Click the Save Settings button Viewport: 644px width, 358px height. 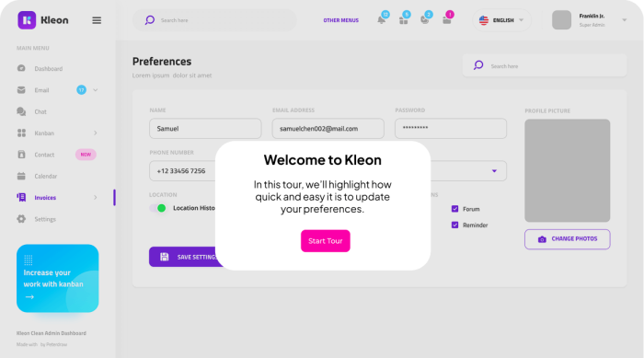tap(187, 257)
